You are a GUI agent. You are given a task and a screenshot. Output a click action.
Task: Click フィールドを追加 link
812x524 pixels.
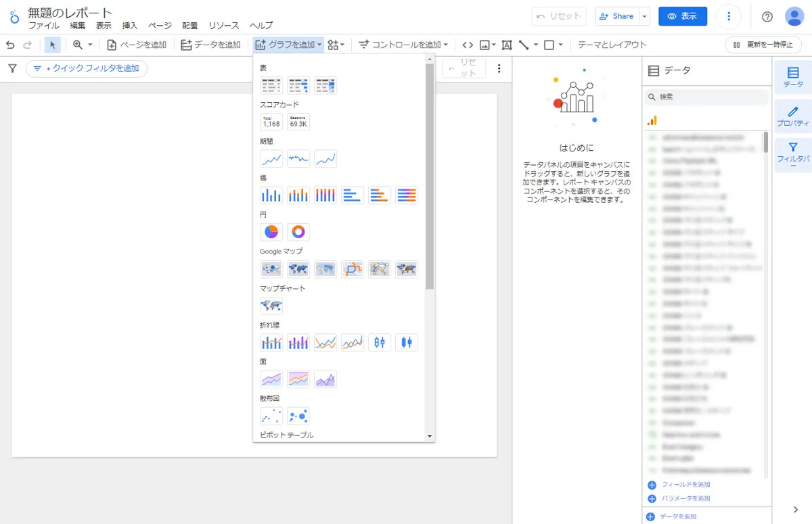coord(685,485)
